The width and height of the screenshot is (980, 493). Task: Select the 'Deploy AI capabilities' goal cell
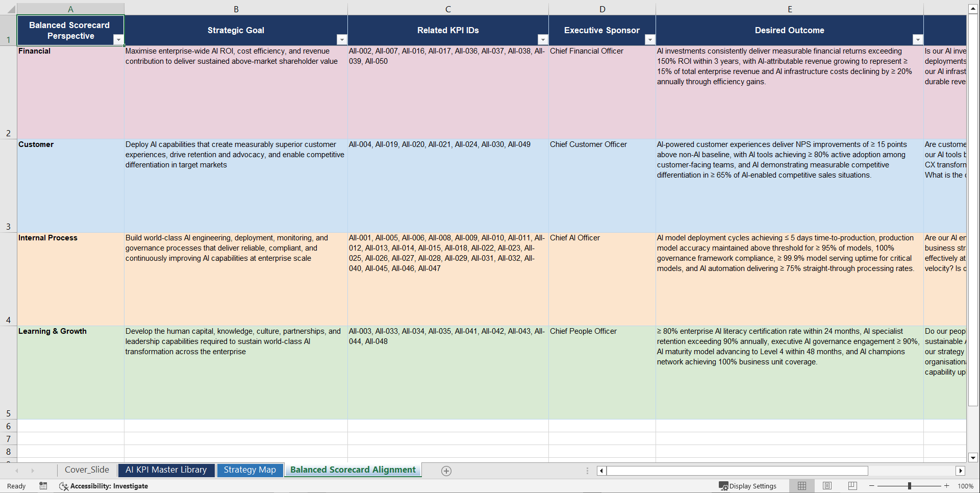click(x=236, y=186)
